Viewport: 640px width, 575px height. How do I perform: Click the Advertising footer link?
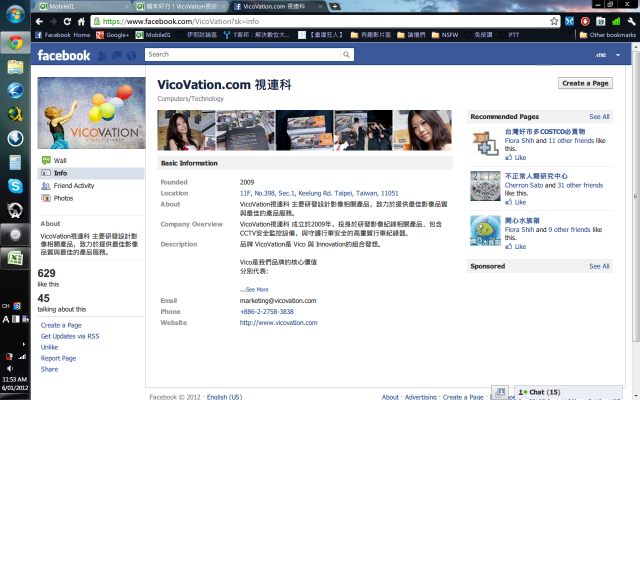tap(420, 397)
